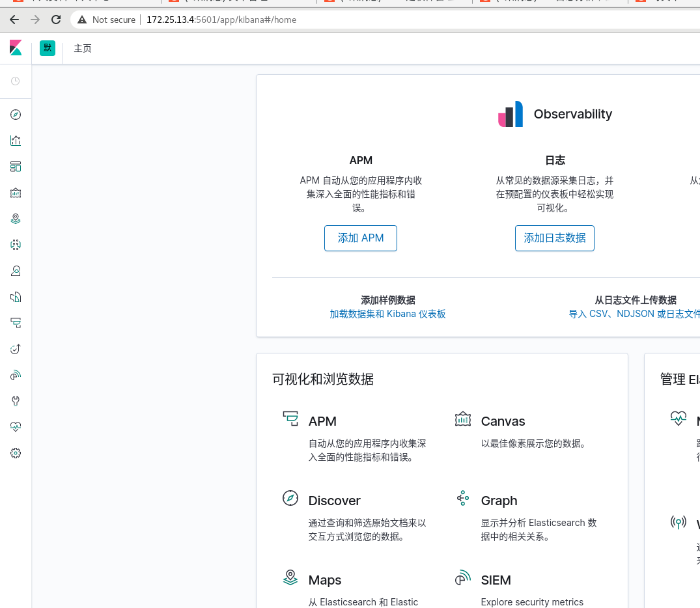Open Uptime from the sidebar

(16, 349)
